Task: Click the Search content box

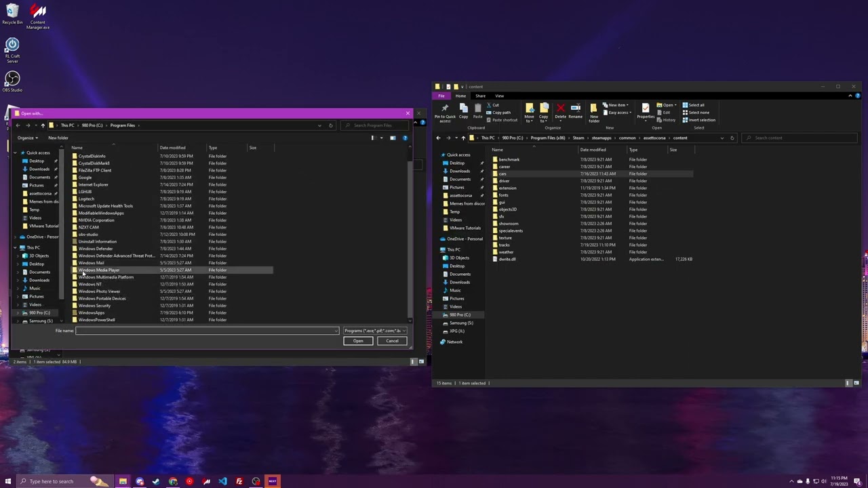Action: (800, 138)
